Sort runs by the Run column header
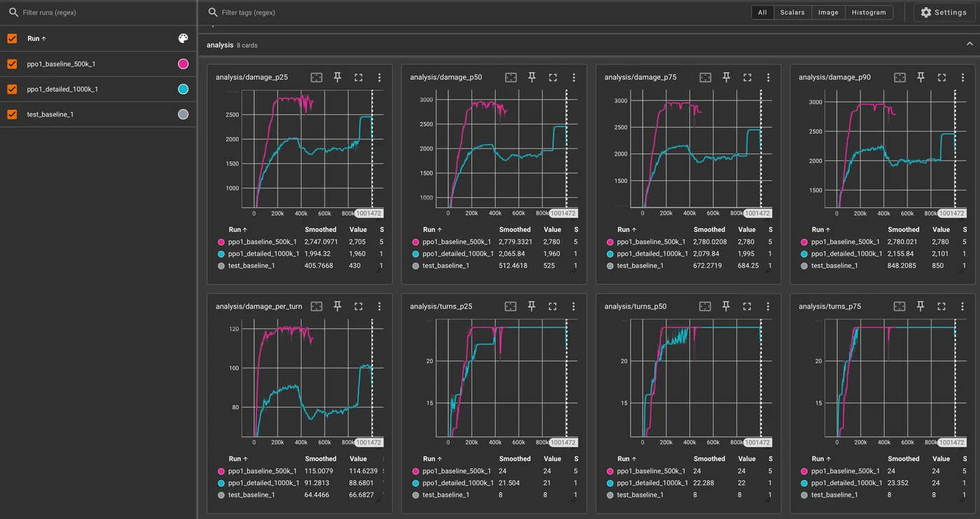 [x=36, y=39]
